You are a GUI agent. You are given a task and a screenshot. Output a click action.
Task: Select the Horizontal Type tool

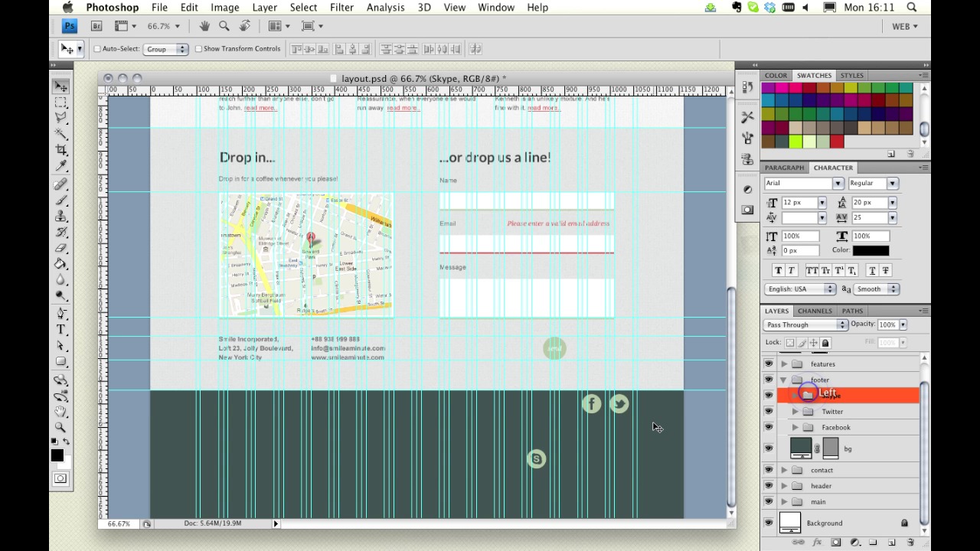(61, 330)
